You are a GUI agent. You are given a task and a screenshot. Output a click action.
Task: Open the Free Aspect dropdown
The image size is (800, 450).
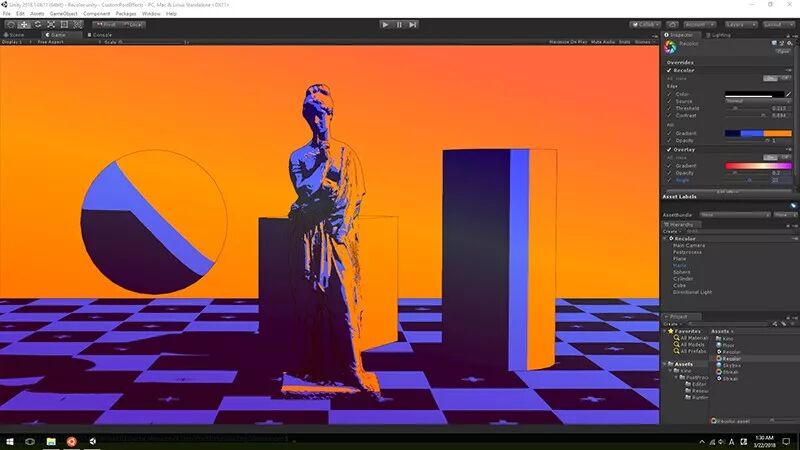66,42
